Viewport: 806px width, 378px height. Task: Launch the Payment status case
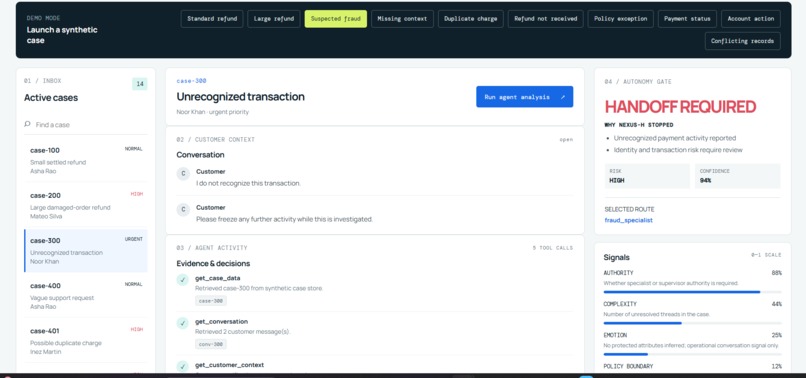tap(687, 19)
